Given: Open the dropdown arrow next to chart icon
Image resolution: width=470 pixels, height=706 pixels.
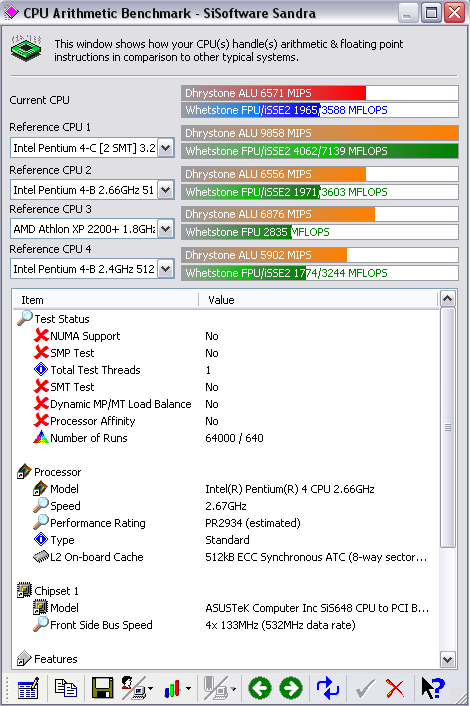Looking at the screenshot, I should 188,689.
